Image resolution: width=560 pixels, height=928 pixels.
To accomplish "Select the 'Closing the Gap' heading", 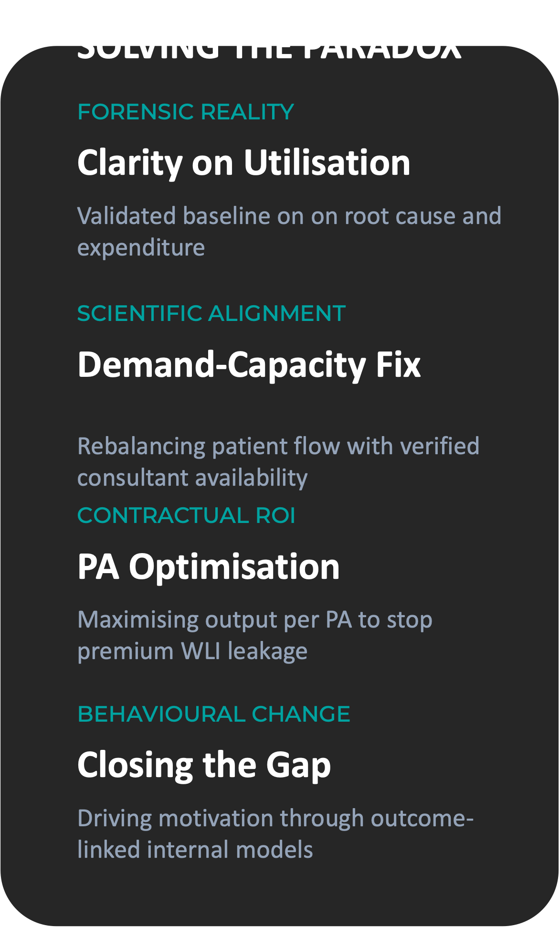I will [x=204, y=765].
